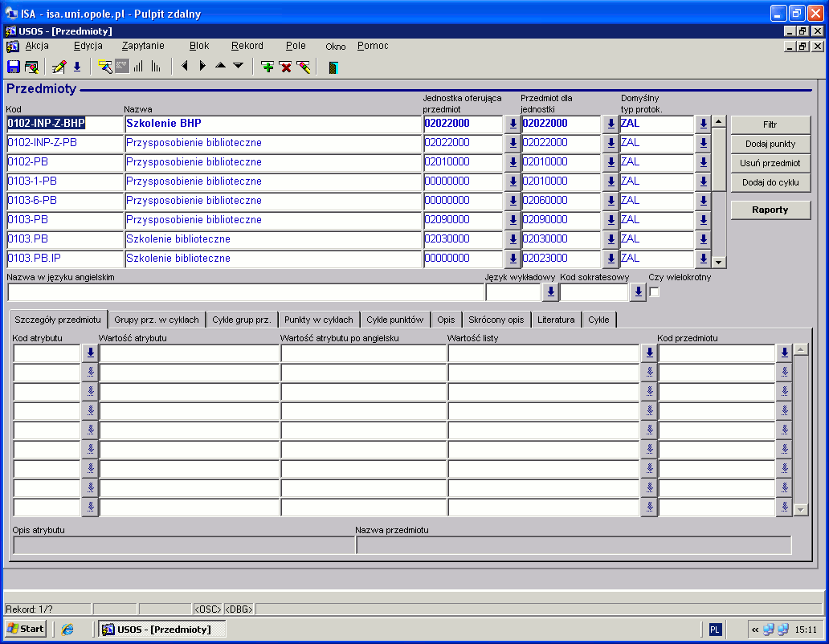Open the Zapytanie menu
829x644 pixels.
point(143,46)
